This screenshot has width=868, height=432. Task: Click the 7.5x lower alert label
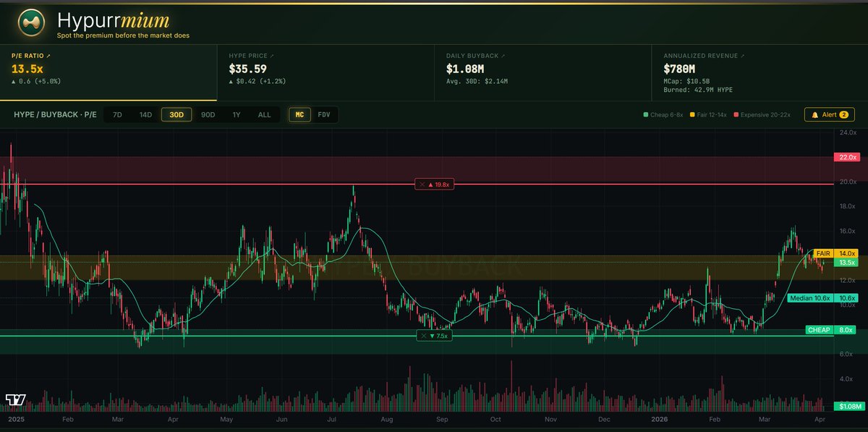(435, 336)
